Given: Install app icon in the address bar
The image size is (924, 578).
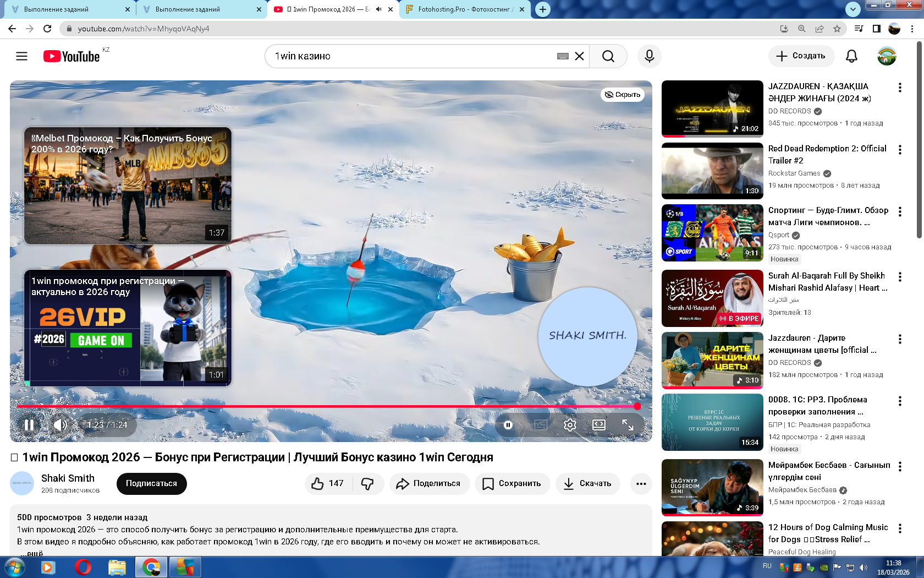Looking at the screenshot, I should click(x=784, y=29).
